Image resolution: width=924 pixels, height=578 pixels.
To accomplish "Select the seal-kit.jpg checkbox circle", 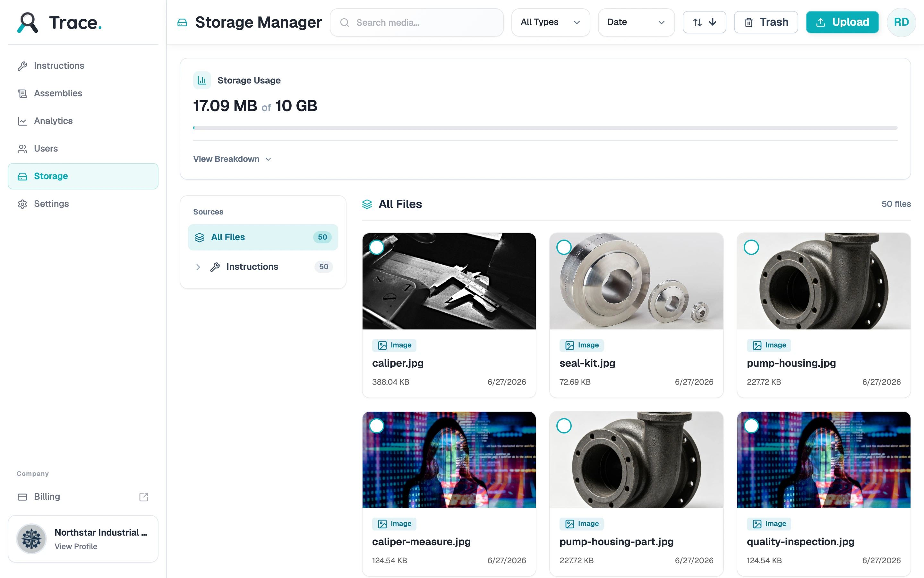I will pos(564,247).
